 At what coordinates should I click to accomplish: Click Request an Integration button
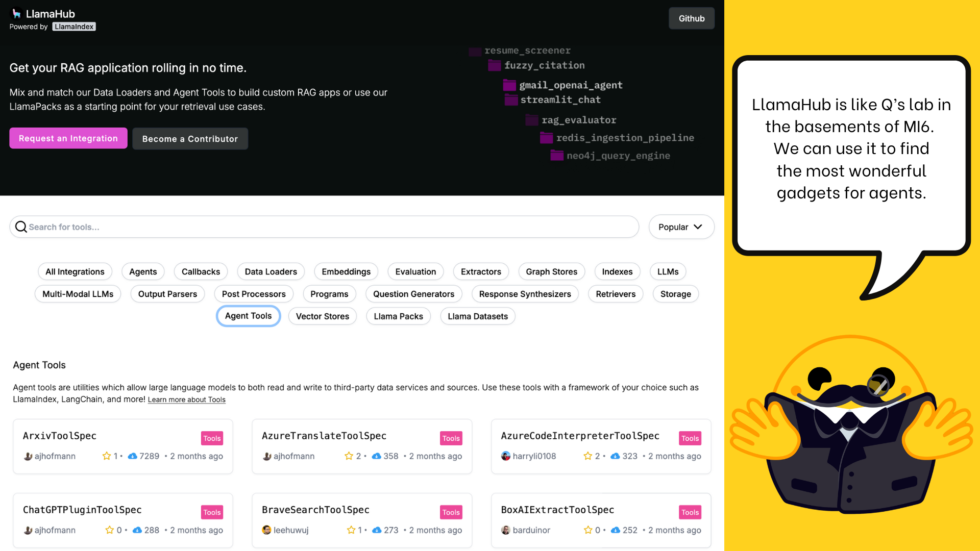point(68,138)
